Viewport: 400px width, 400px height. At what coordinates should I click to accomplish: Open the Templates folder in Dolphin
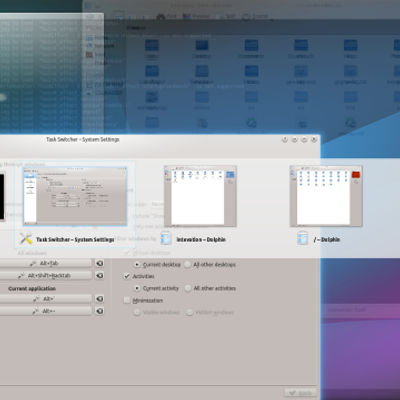[202, 75]
